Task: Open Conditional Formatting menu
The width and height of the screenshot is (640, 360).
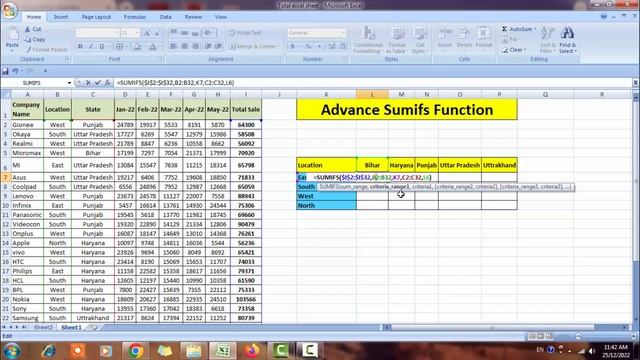Action: point(368,40)
